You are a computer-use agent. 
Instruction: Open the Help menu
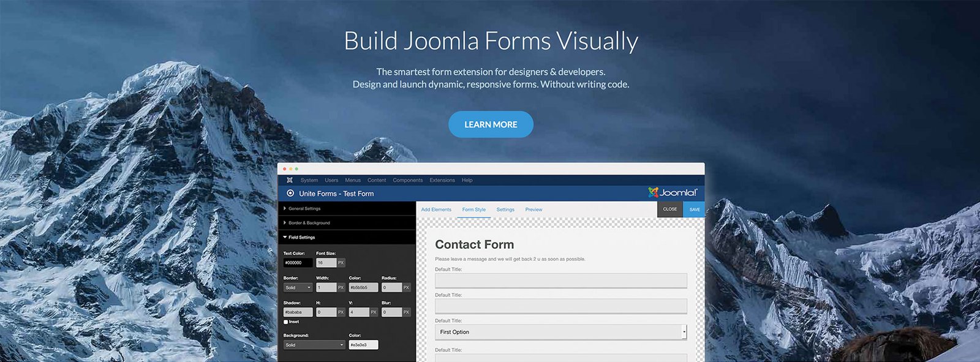pyautogui.click(x=467, y=180)
